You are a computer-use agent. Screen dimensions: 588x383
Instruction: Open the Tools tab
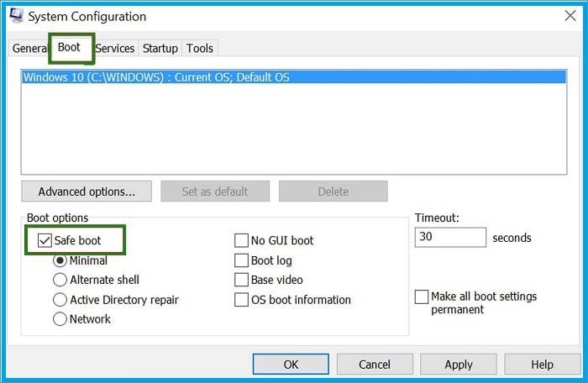200,49
